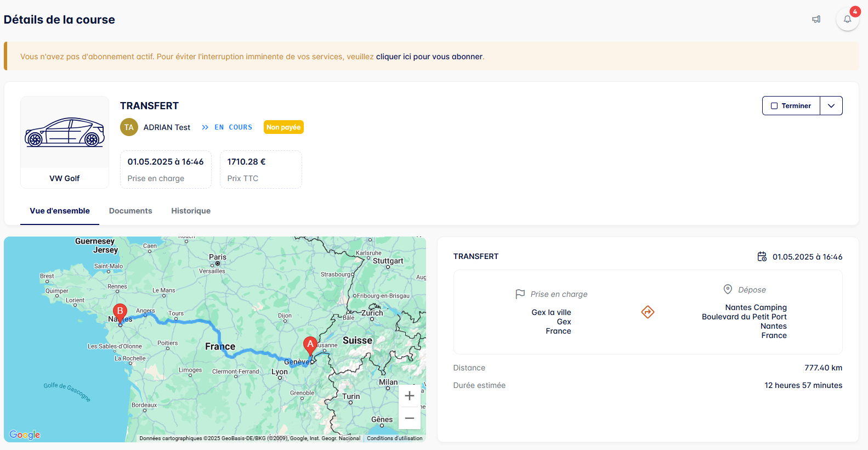Click Paris on the map
868x450 pixels.
tap(218, 257)
